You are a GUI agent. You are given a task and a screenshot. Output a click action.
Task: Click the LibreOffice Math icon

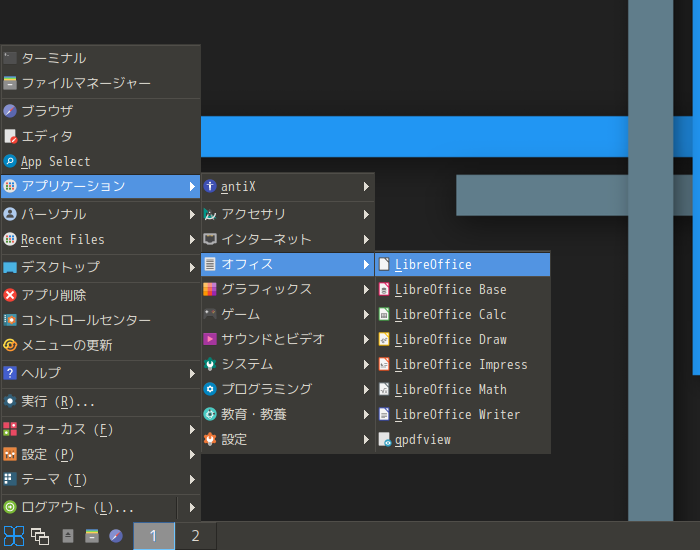(384, 389)
